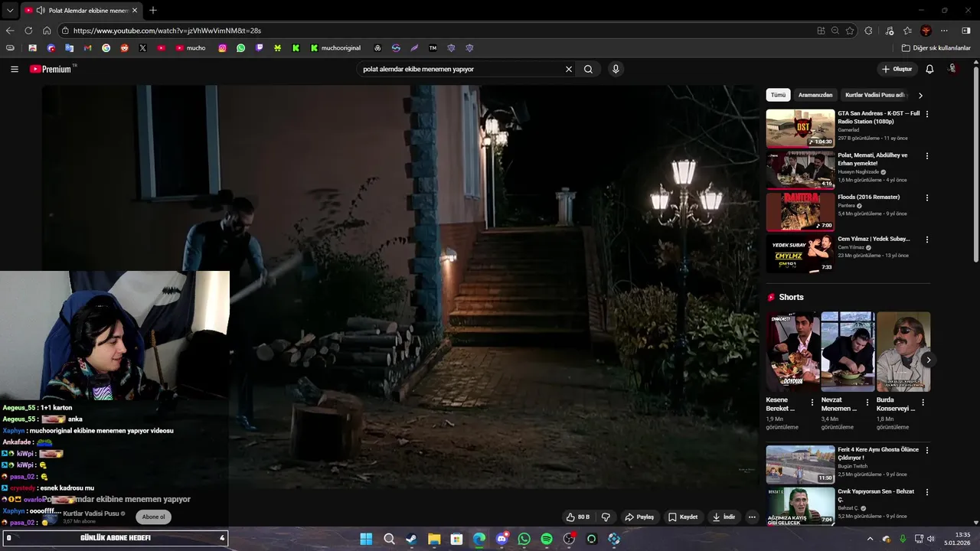Download the video with the İndir button
Image resolution: width=980 pixels, height=551 pixels.
tap(724, 517)
